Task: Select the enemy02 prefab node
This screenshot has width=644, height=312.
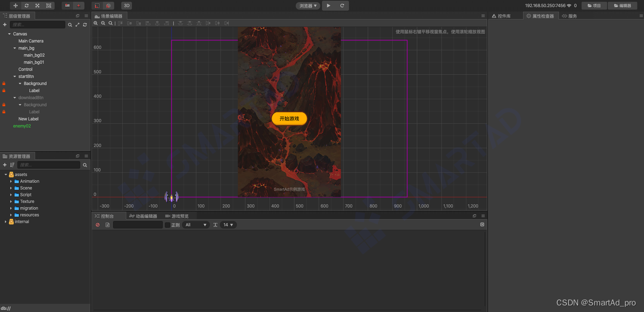Action: pos(22,126)
